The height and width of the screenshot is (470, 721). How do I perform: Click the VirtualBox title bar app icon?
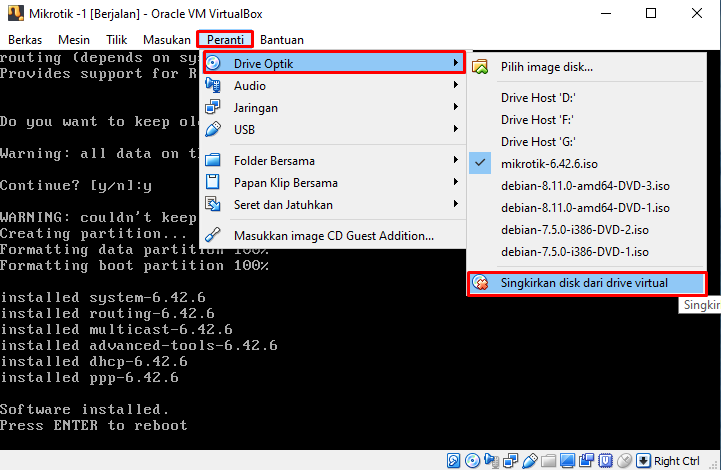click(x=16, y=13)
